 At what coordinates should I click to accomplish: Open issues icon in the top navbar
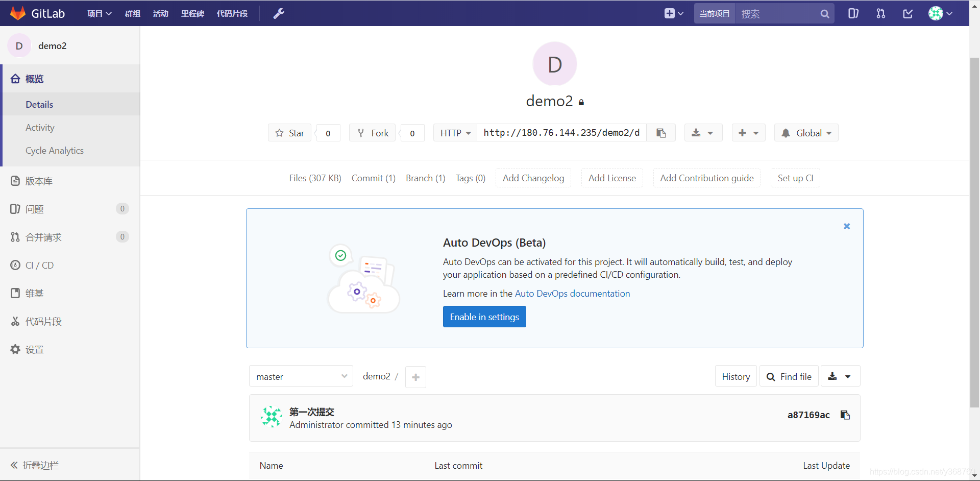[x=853, y=14]
